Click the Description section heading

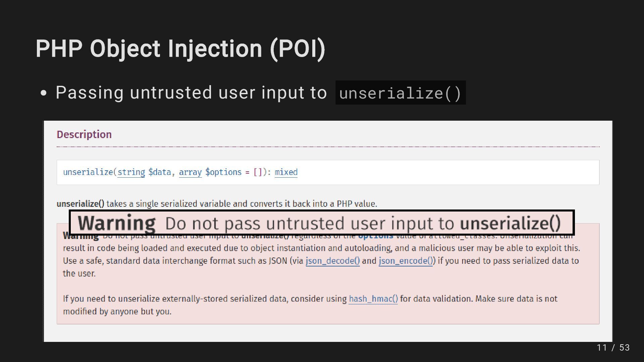click(84, 134)
